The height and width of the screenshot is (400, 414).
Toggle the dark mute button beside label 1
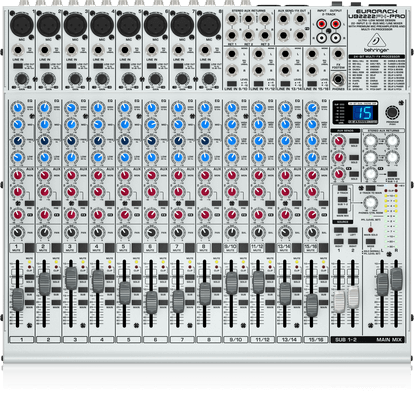(30, 248)
